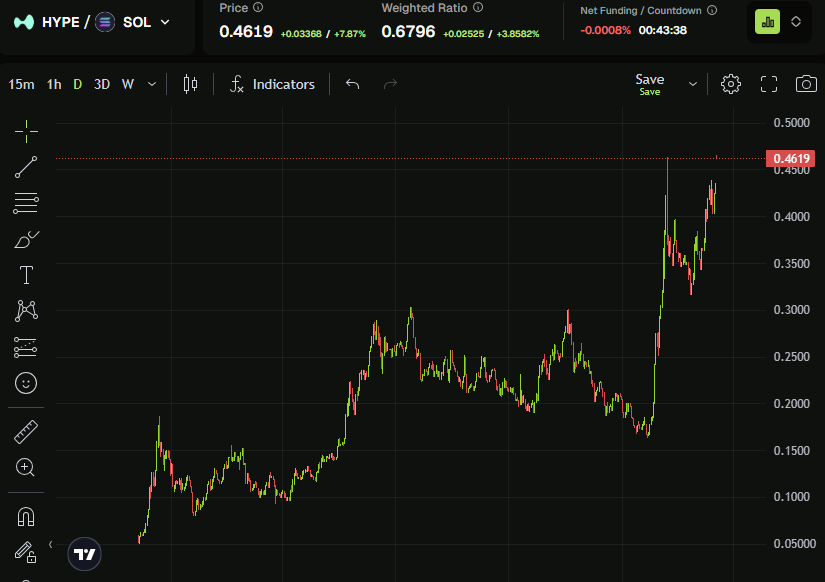
Task: Click the 0.6796 weighted ratio value
Action: coord(408,32)
